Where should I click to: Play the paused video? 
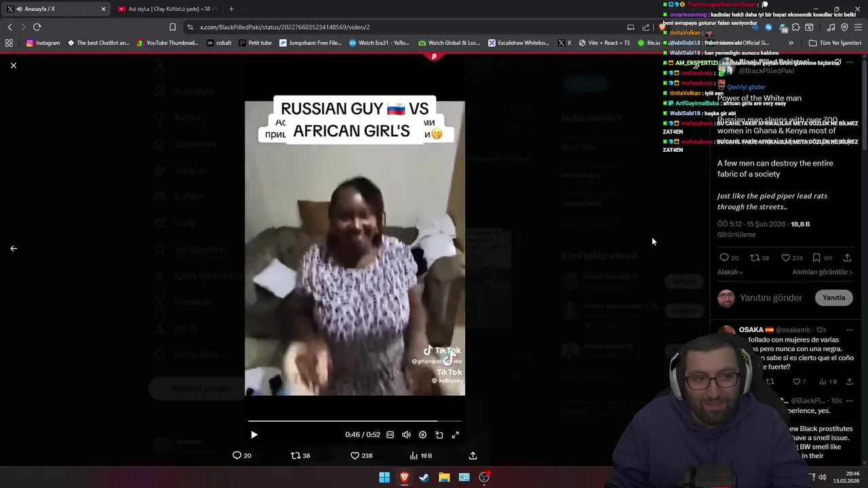click(254, 434)
